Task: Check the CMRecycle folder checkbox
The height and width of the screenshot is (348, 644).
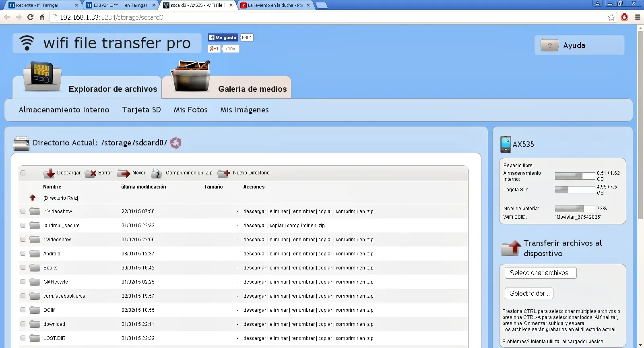Action: pos(23,282)
